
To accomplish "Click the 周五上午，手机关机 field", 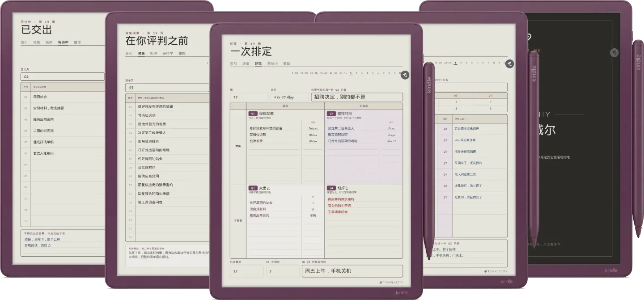I will [x=352, y=271].
